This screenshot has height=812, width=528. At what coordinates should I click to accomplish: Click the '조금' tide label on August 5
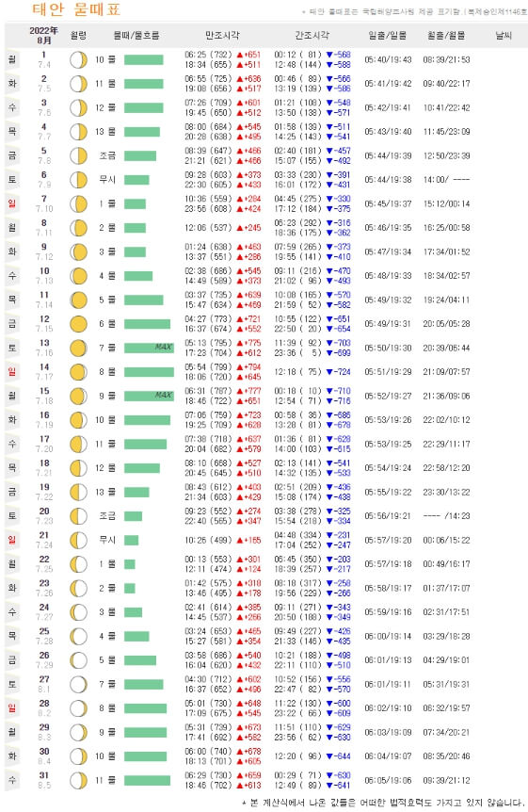tap(107, 155)
